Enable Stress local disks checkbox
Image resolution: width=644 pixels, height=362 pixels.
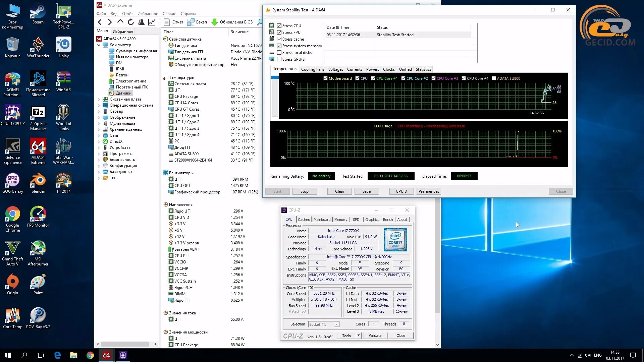[279, 52]
